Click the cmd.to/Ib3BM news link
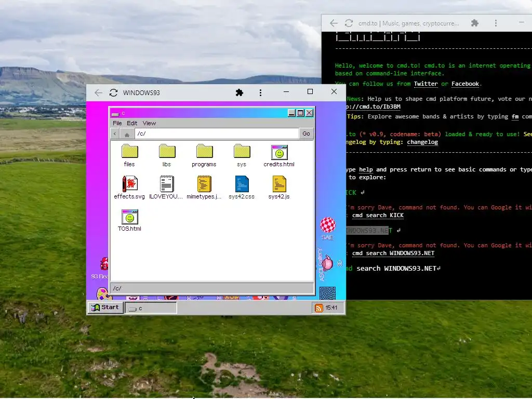 (x=373, y=107)
